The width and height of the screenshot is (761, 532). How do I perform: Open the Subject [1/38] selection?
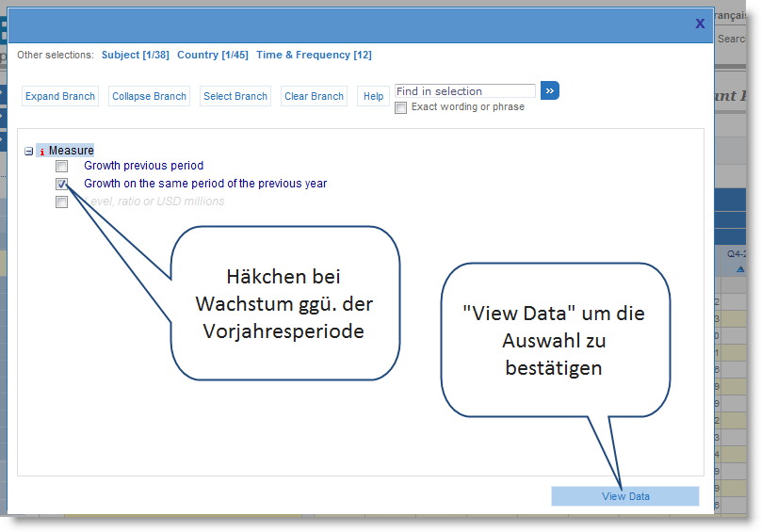(x=135, y=55)
